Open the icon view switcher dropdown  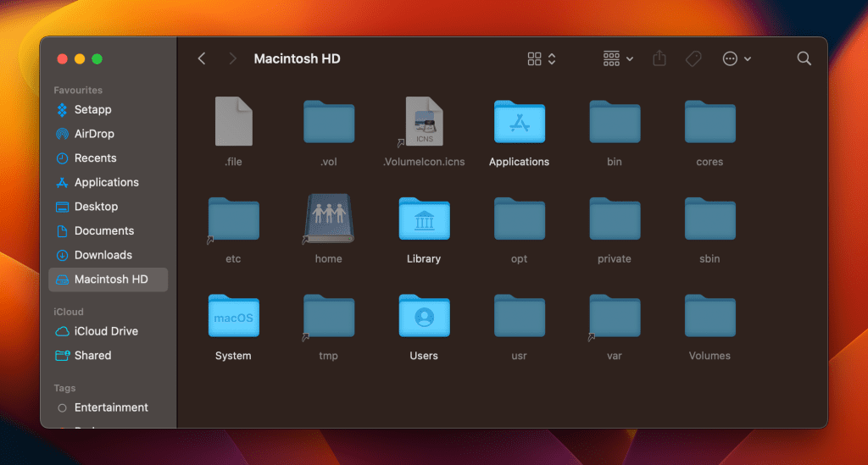pos(542,58)
